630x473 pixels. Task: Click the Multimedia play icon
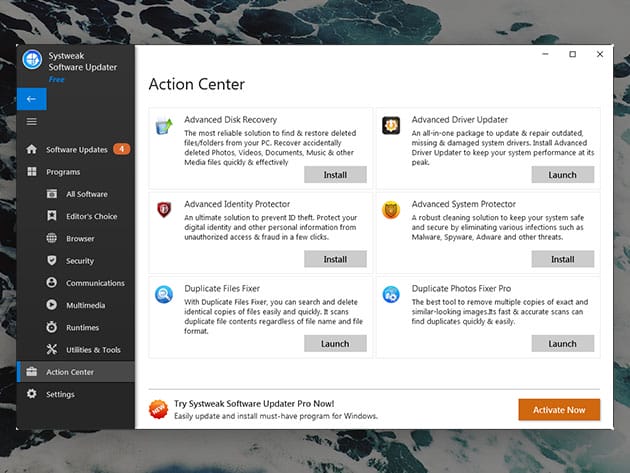pyautogui.click(x=51, y=305)
